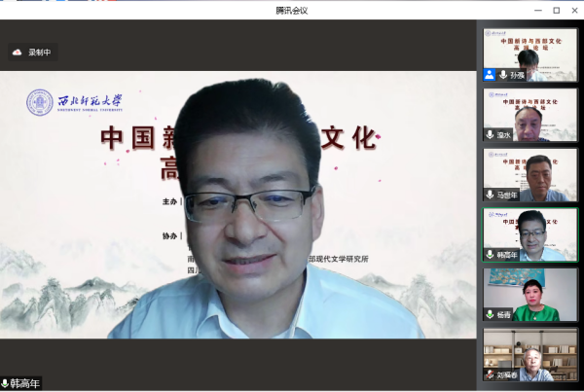Select the green-highlighted active speaker thumbnail
This screenshot has height=392, width=584.
point(530,234)
